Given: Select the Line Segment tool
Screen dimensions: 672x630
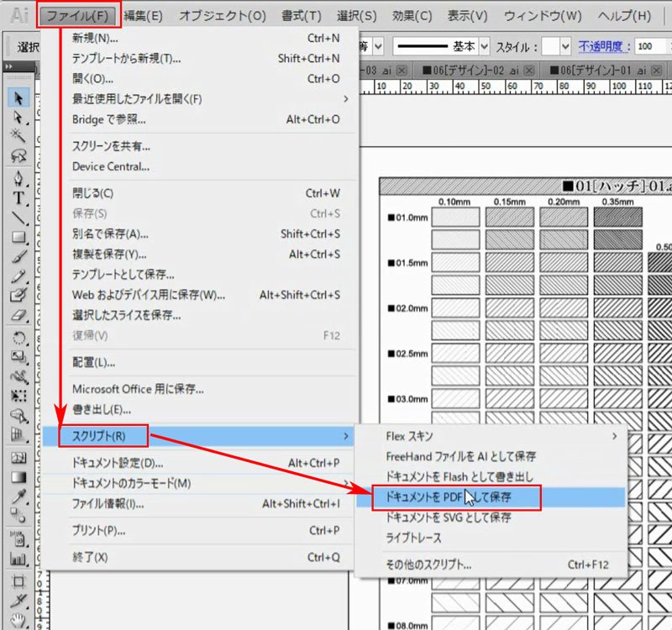Looking at the screenshot, I should tap(18, 218).
